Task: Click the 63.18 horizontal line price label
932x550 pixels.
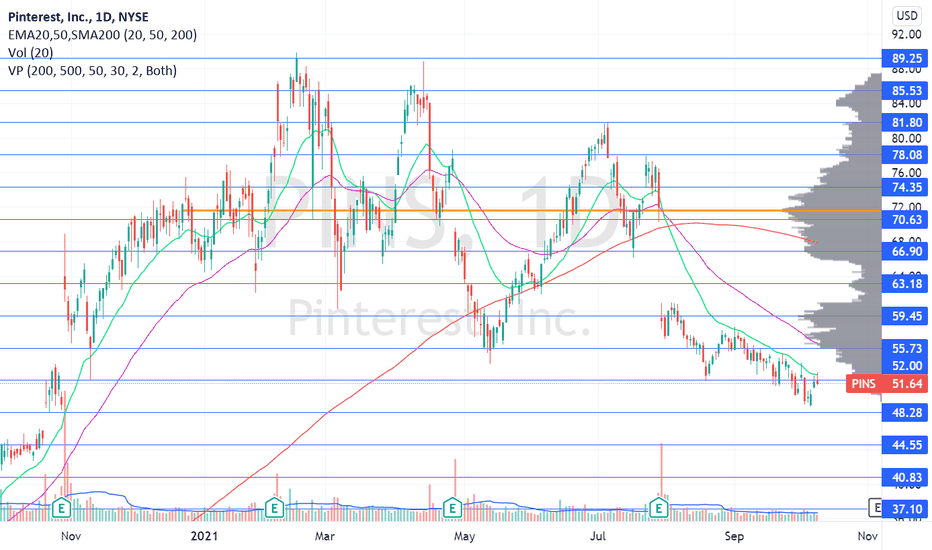Action: pos(904,284)
